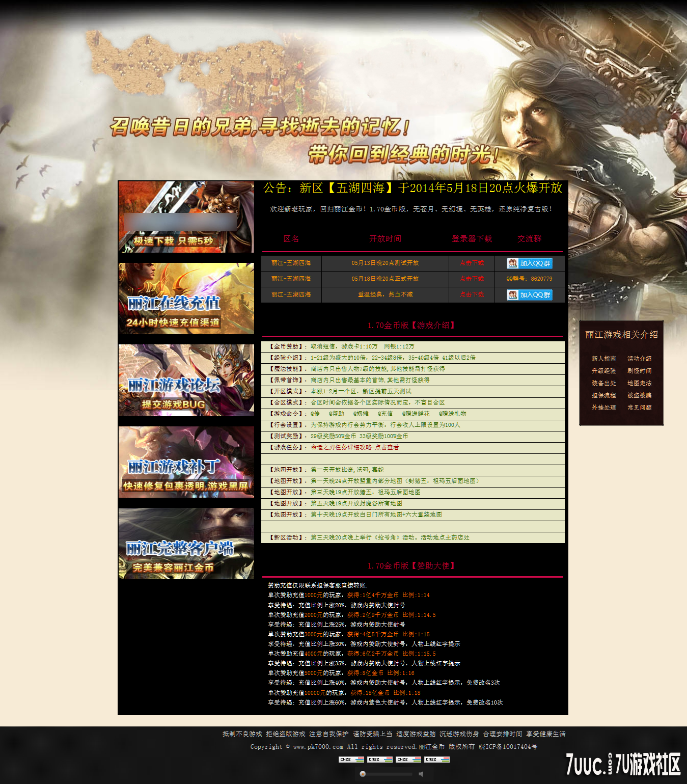Open the 担保流程 link
This screenshot has width=687, height=784.
(x=604, y=395)
